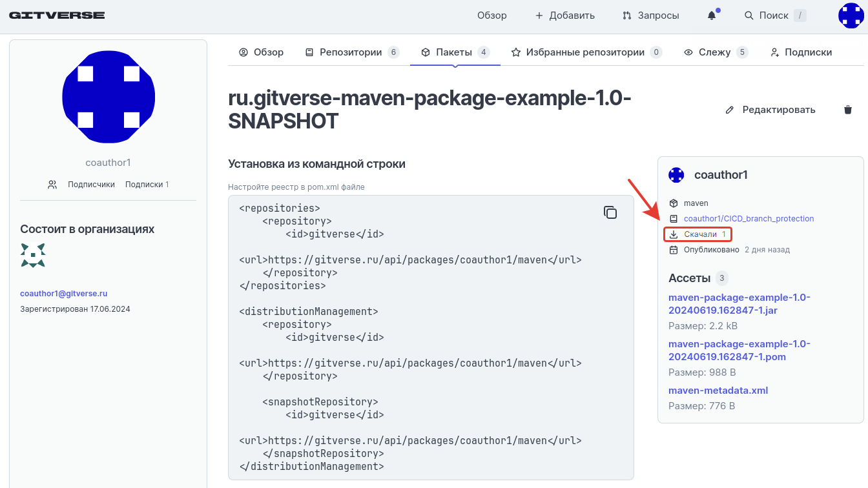Screen dimensions: 868x488
Task: Click the Состоит в организациях heading
Action: (87, 229)
